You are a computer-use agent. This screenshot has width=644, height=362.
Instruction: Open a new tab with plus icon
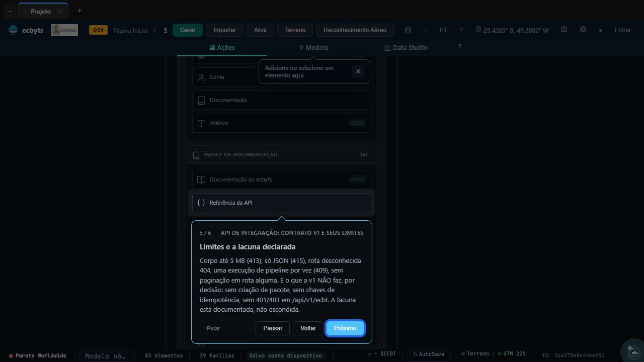point(79,11)
